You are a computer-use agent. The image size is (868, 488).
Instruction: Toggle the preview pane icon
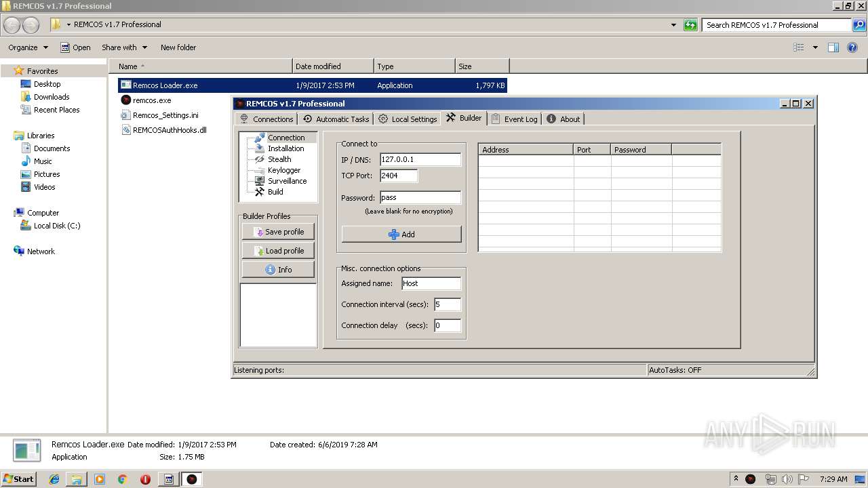[833, 47]
